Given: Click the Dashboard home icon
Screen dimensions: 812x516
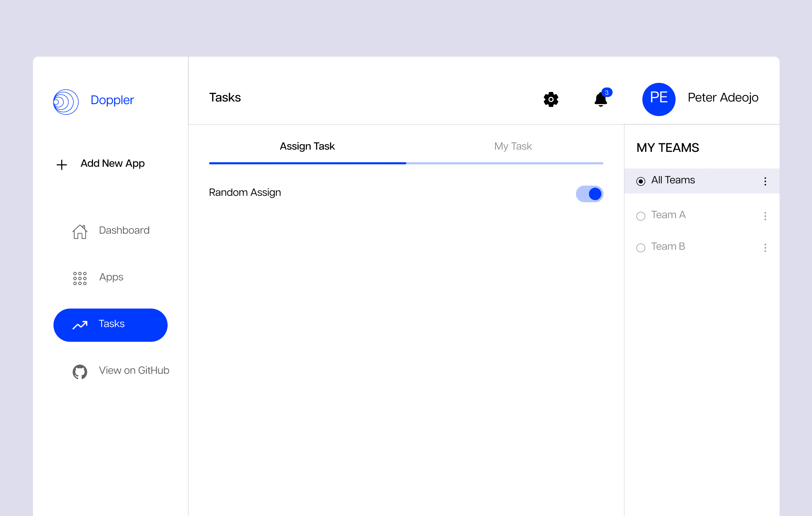Looking at the screenshot, I should (x=80, y=232).
